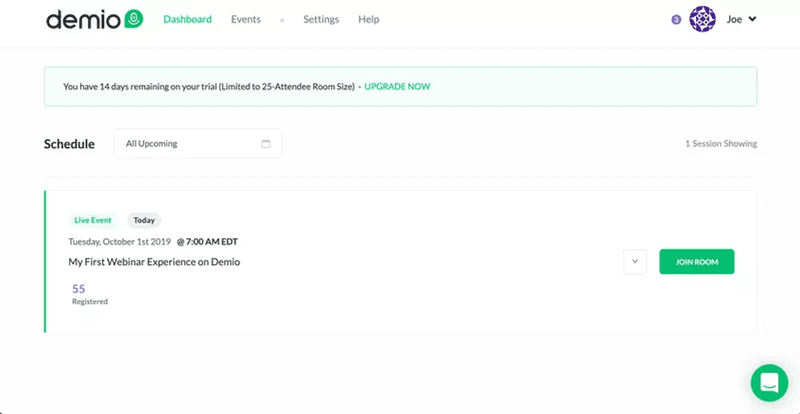
Task: Click the Demio logo
Action: pos(94,19)
